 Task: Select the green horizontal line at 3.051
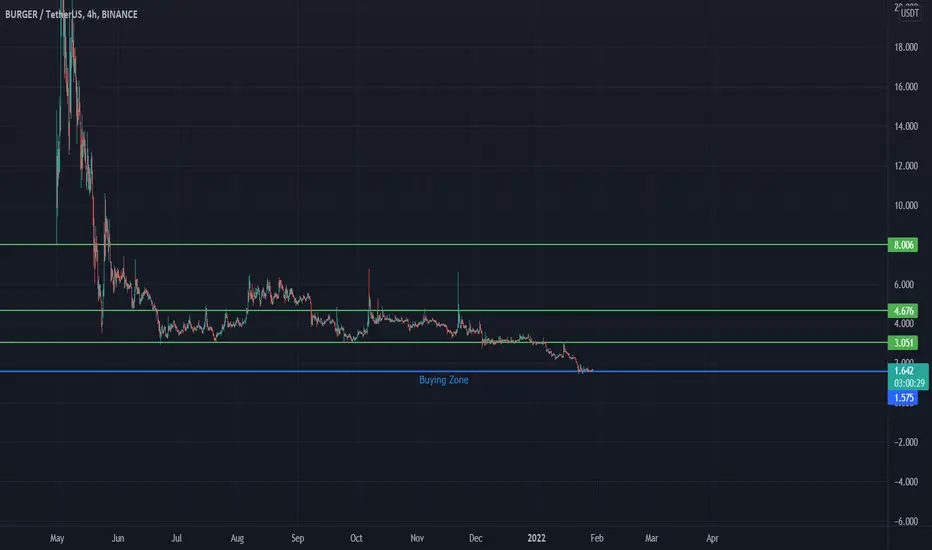pyautogui.click(x=443, y=342)
